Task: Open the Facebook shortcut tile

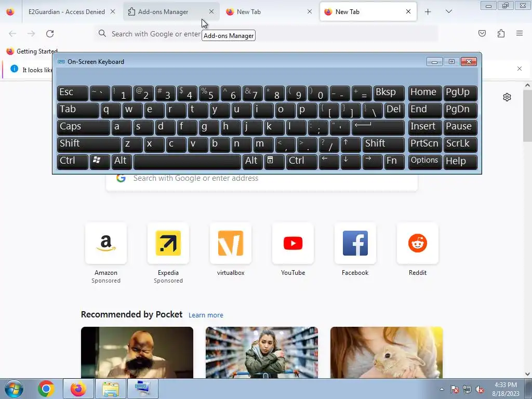Action: point(355,243)
